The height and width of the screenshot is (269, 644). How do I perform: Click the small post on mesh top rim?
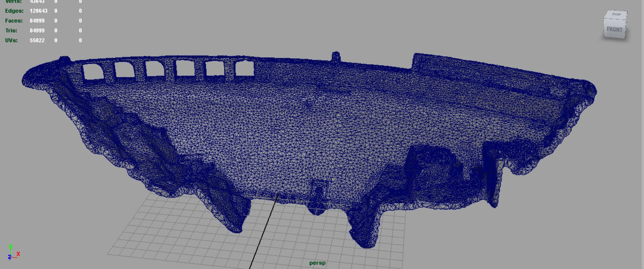point(335,56)
